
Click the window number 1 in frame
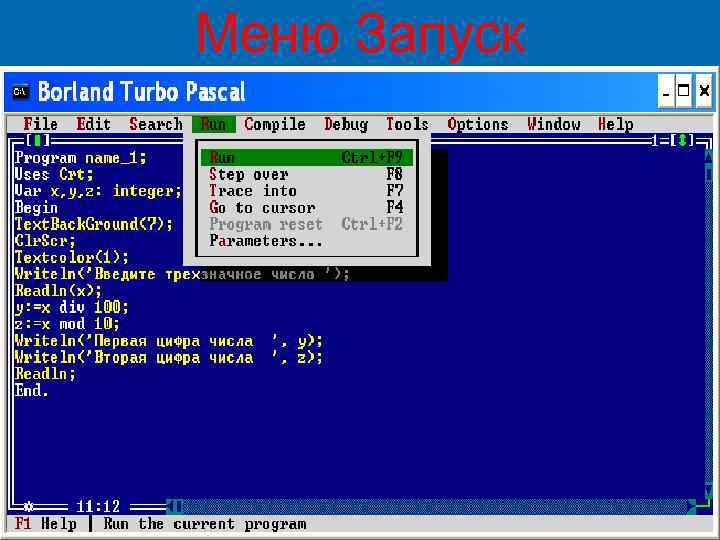[655, 140]
